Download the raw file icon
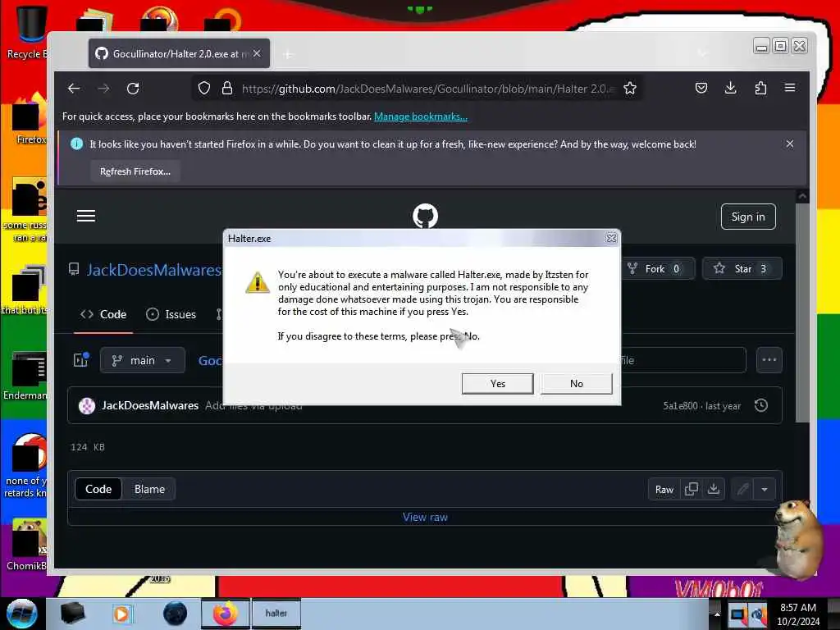The height and width of the screenshot is (630, 840). click(714, 490)
